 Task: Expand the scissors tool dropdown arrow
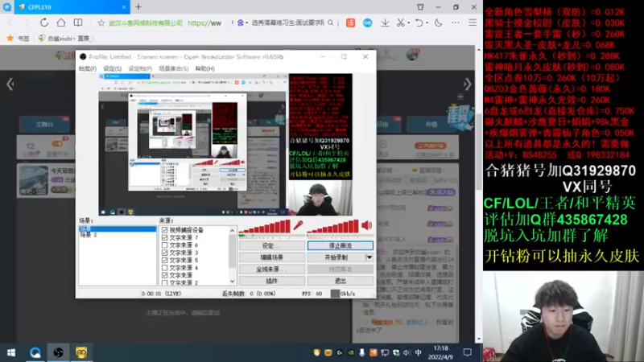click(x=409, y=23)
